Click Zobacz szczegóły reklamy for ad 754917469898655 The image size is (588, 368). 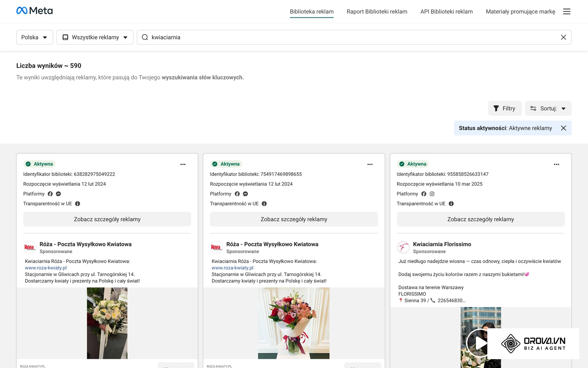coord(294,219)
